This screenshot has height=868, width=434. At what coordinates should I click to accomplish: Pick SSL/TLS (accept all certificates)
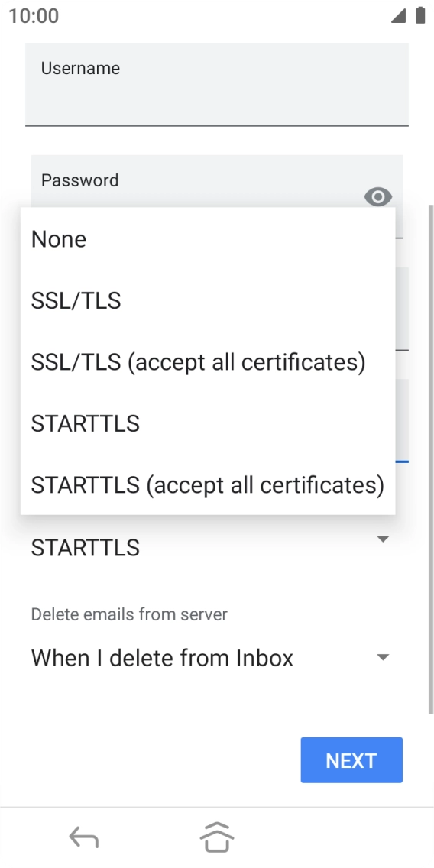(x=208, y=362)
